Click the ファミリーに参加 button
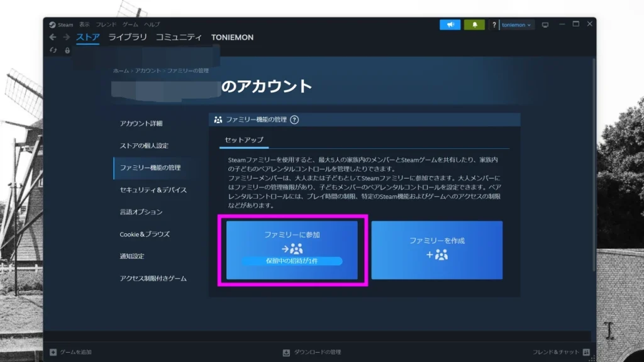Screen dimensions: 644x362 [x=292, y=250]
